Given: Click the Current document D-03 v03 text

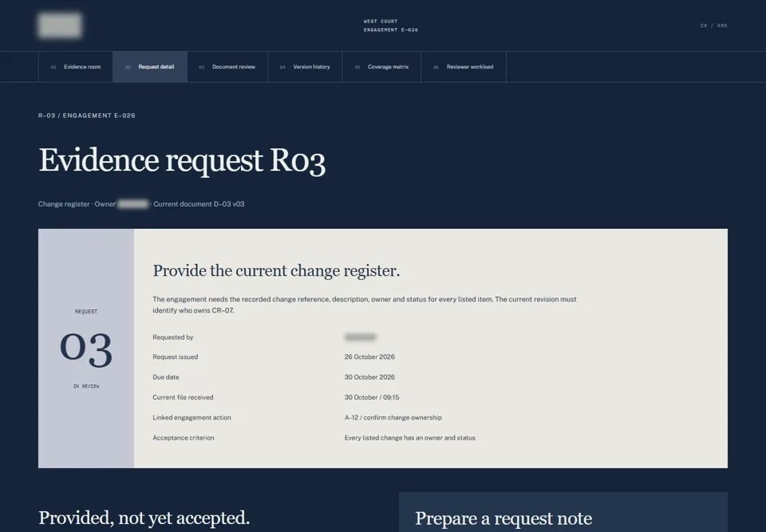Looking at the screenshot, I should (199, 204).
